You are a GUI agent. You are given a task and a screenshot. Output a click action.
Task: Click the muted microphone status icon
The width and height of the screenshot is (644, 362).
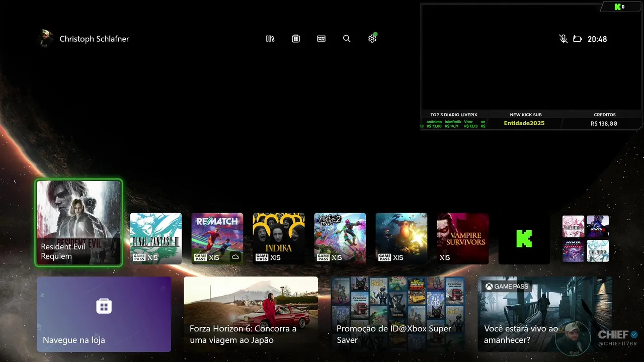click(563, 39)
